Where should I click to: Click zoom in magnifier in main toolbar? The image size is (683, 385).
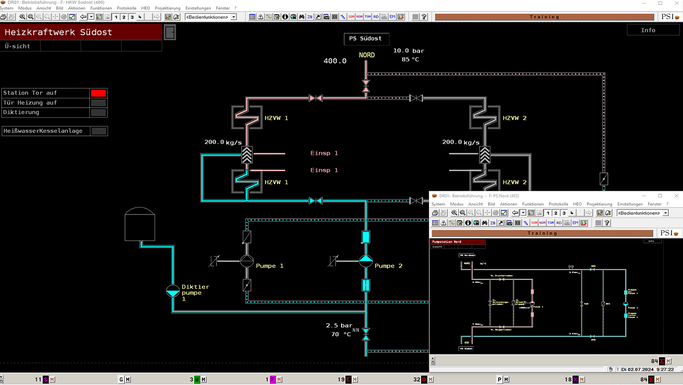[x=22, y=17]
